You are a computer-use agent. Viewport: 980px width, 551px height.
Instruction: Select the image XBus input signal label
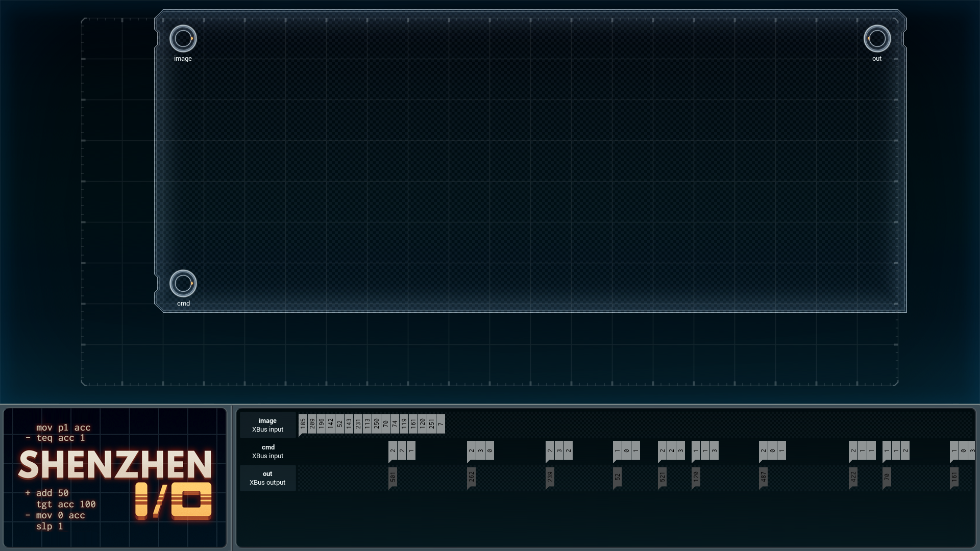pyautogui.click(x=267, y=425)
